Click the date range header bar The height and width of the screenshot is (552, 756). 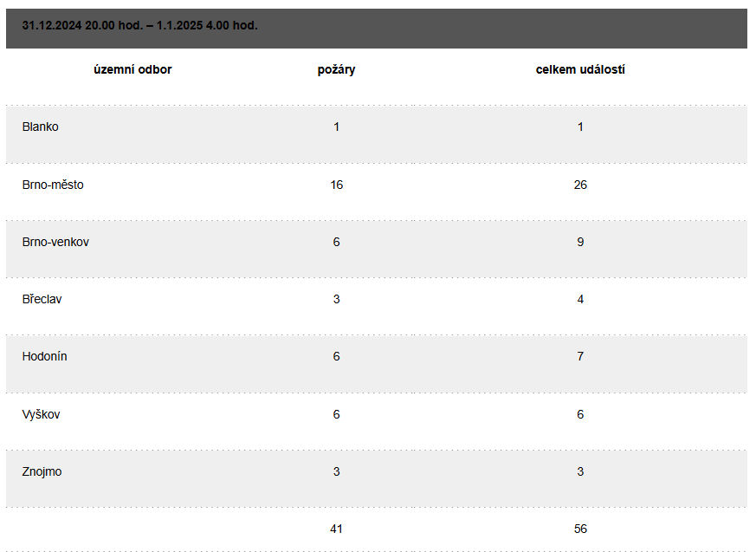140,26
